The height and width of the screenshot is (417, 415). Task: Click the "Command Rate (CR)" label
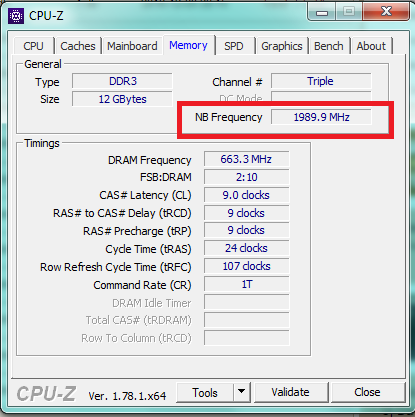(x=142, y=285)
